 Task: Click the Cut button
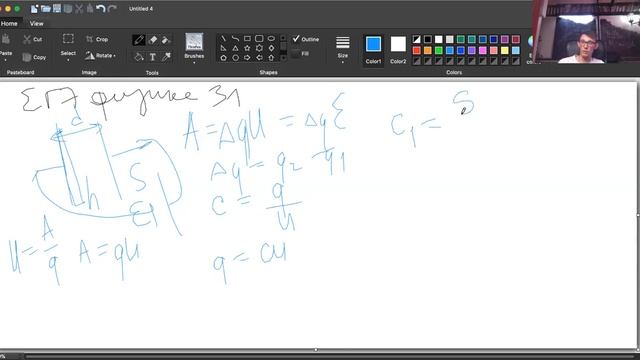[33, 39]
